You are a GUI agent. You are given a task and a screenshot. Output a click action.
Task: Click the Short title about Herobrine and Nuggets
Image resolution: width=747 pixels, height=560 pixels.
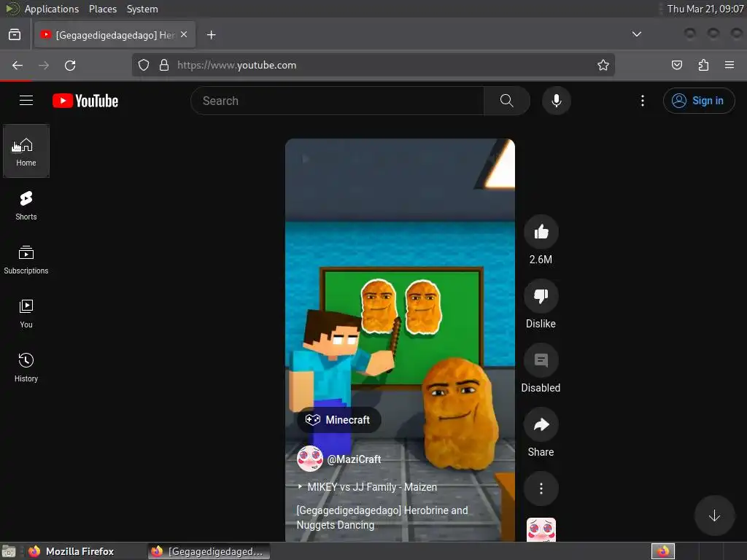pyautogui.click(x=382, y=517)
